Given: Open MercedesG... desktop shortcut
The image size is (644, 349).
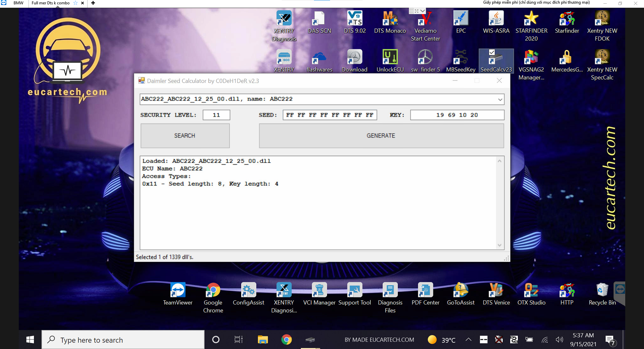Looking at the screenshot, I should 567,61.
